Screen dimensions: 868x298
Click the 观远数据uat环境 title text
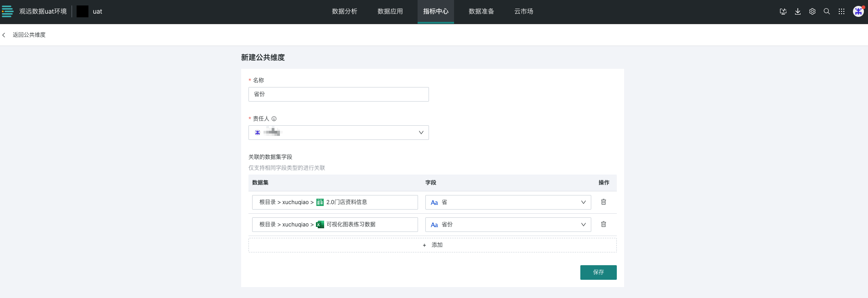(43, 11)
